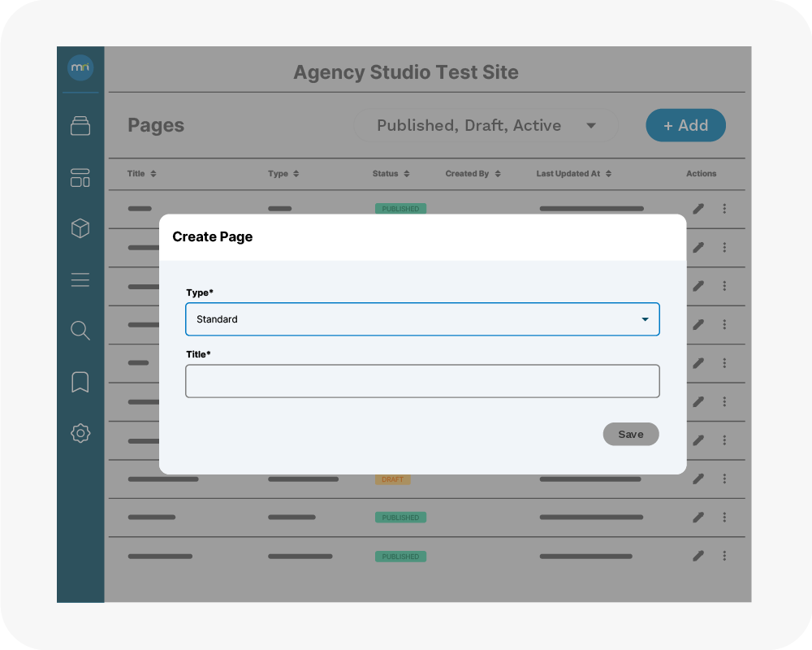This screenshot has width=812, height=650.
Task: Sort the table by Type column
Action: 283,174
